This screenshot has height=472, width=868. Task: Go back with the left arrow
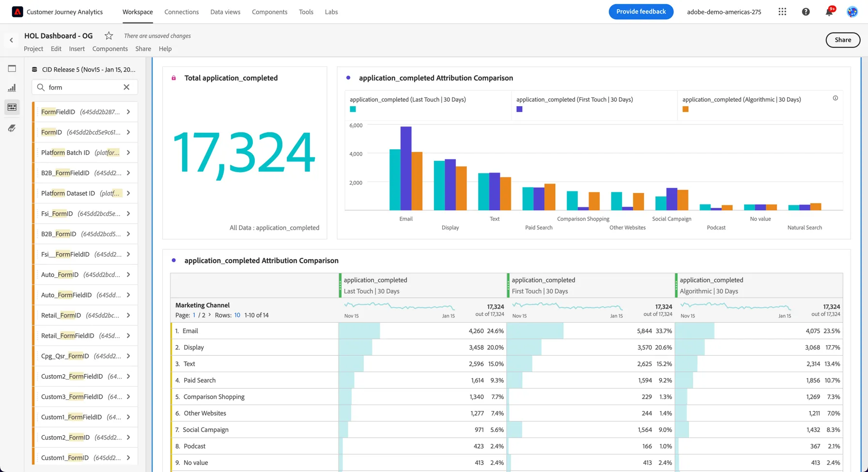click(12, 40)
